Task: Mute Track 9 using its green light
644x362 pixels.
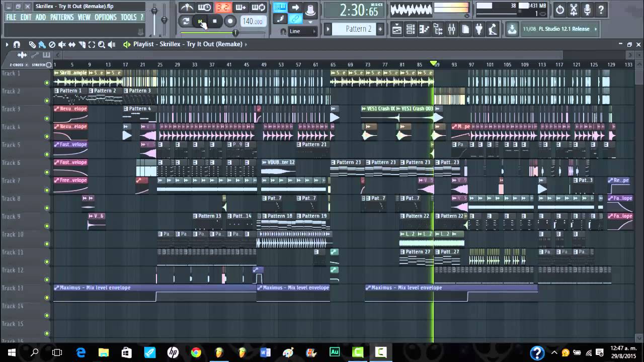Action: click(x=47, y=226)
